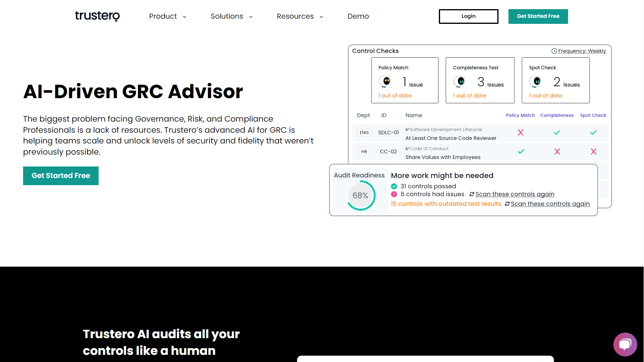Click hero Get Started Free button
644x362 pixels.
tap(61, 176)
